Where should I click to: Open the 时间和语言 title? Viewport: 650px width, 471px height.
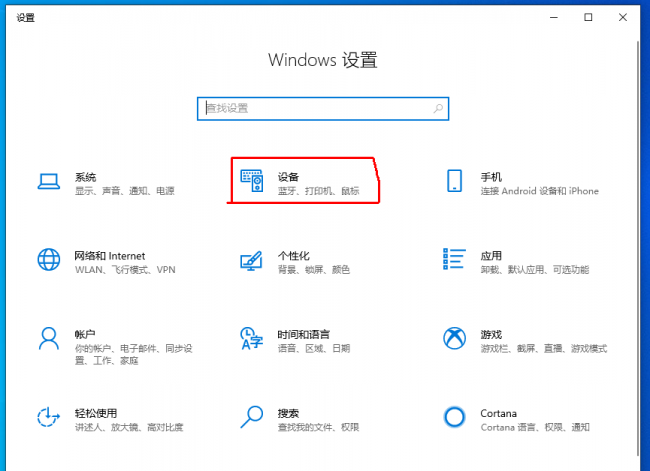304,334
